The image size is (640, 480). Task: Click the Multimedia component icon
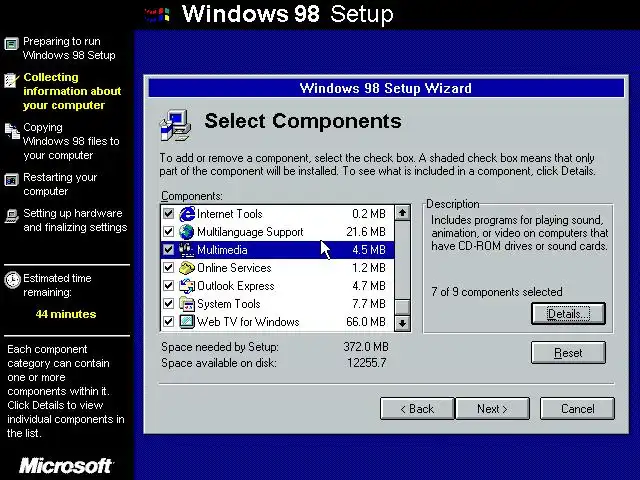[x=187, y=250]
